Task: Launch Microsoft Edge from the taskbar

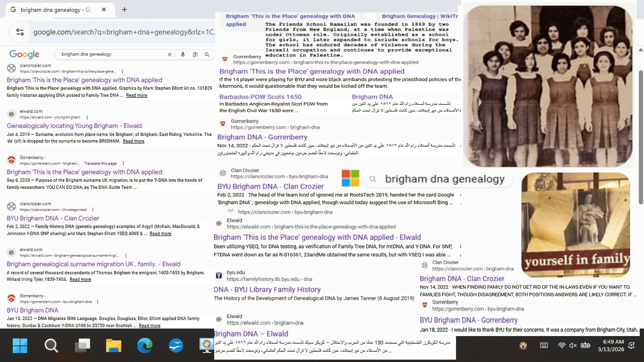Action: (145, 345)
